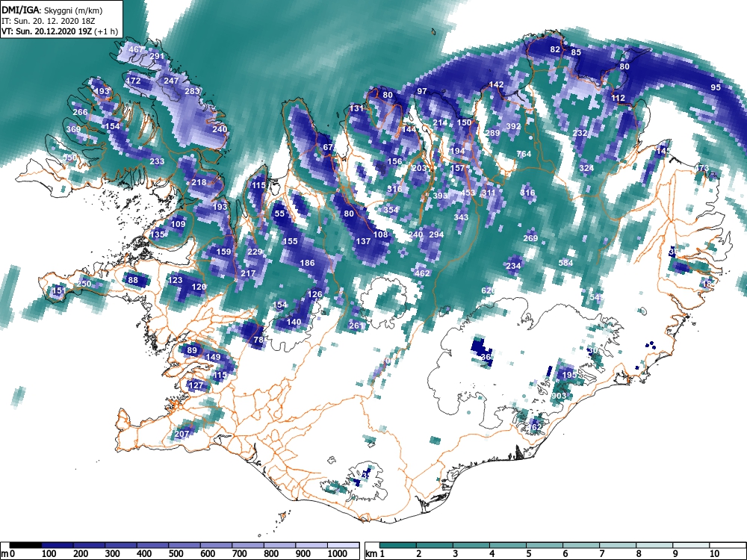Click the visibility value 247
Screen dimensions: 747x560
click(x=171, y=81)
